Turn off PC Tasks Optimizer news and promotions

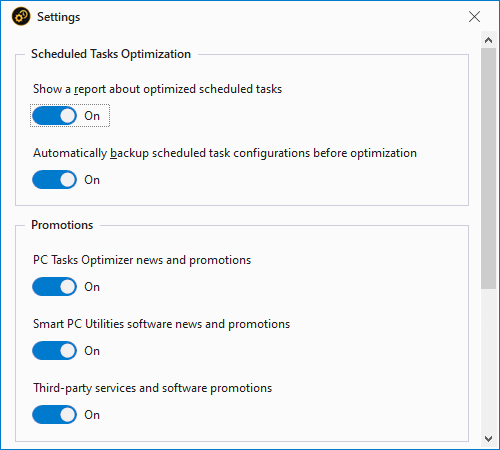(54, 287)
